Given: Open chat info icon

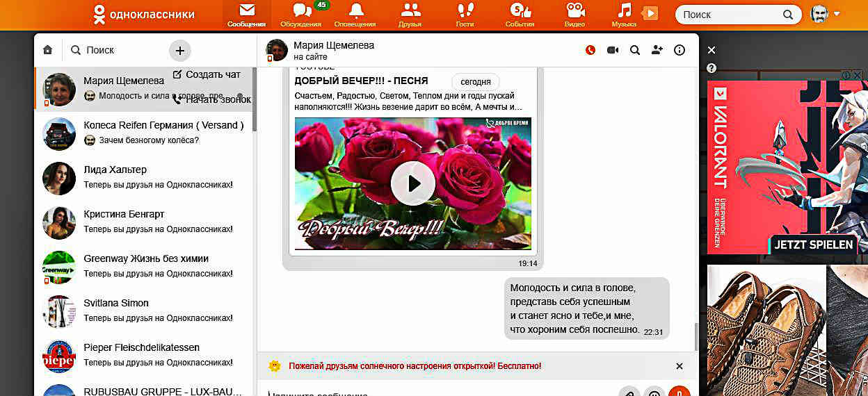Looking at the screenshot, I should pyautogui.click(x=680, y=50).
